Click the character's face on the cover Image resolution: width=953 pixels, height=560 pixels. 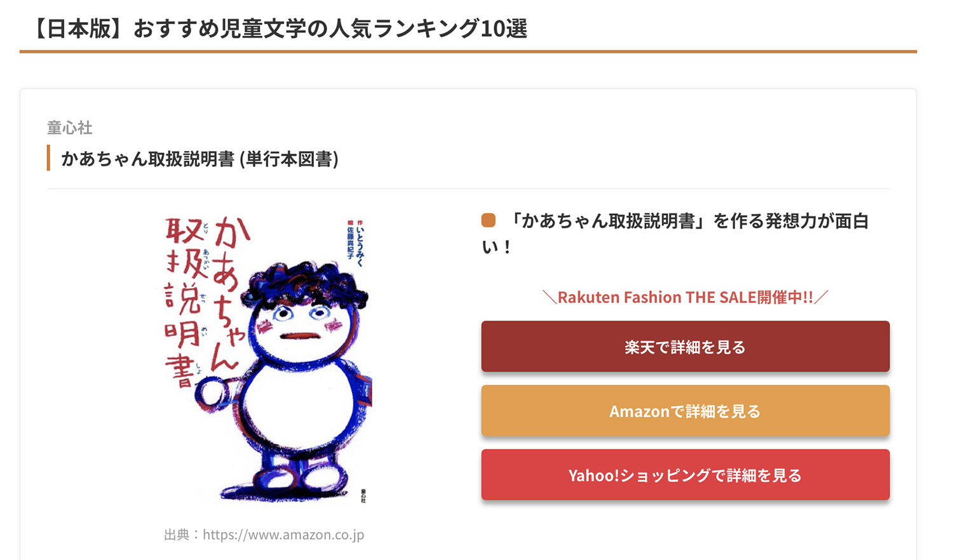point(301,321)
